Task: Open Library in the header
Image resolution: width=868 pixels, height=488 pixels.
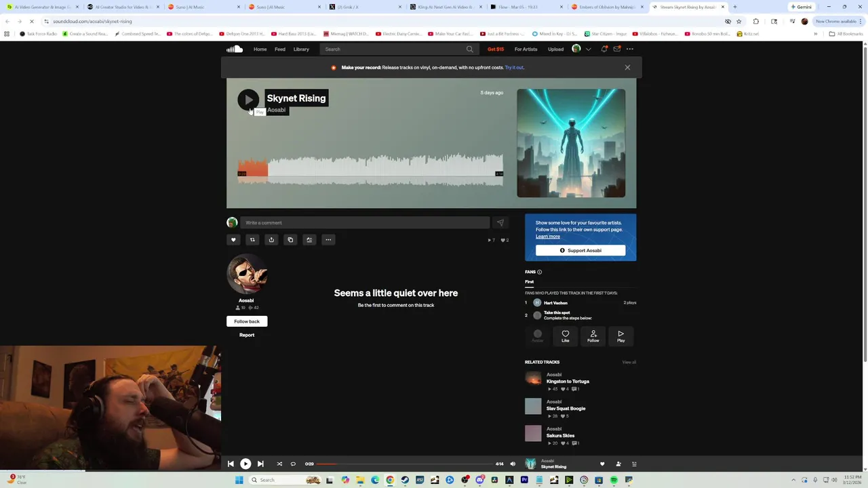Action: [x=301, y=49]
